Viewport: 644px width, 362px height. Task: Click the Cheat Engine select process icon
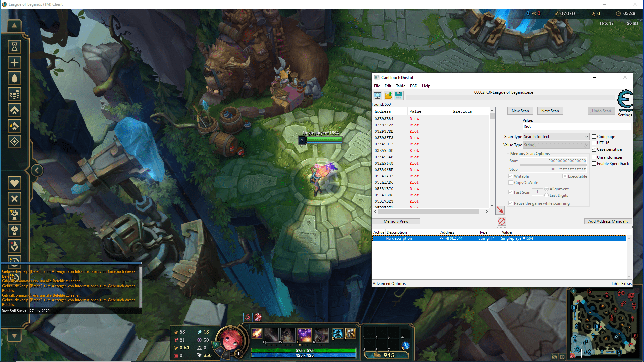click(x=377, y=96)
